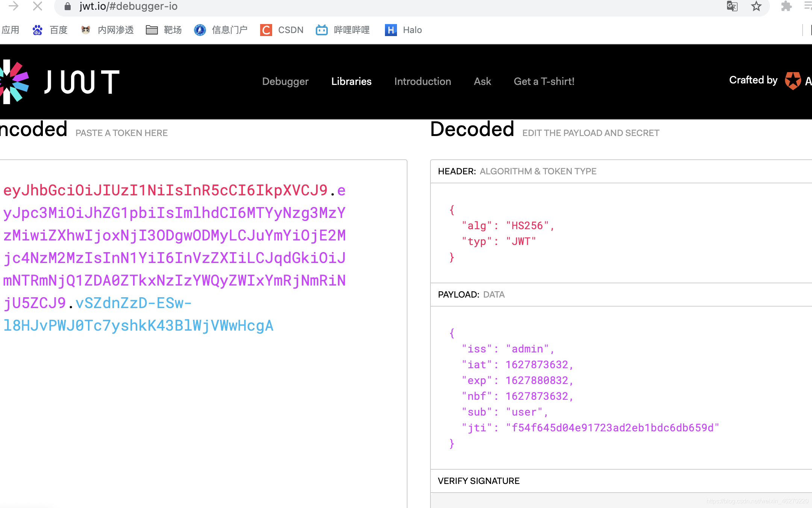Click the 应用 apps shortcut
Viewport: 812px width, 508px height.
pos(10,30)
